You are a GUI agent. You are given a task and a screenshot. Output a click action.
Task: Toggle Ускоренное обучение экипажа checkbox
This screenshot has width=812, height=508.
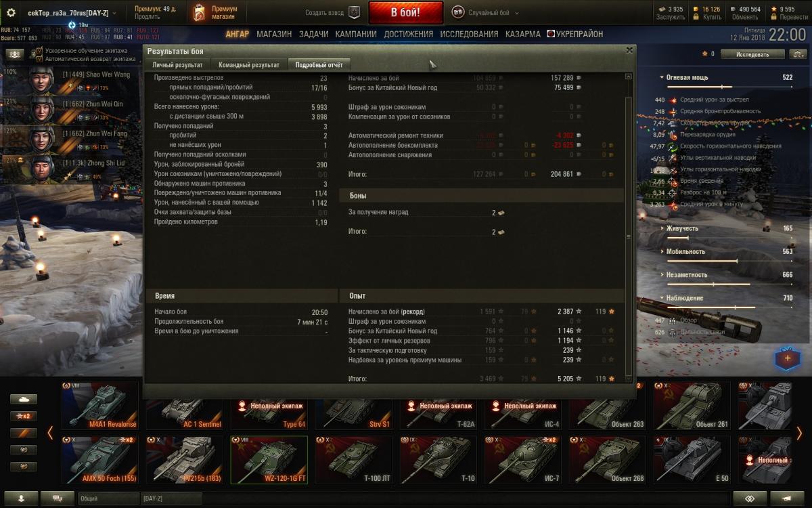pos(40,51)
